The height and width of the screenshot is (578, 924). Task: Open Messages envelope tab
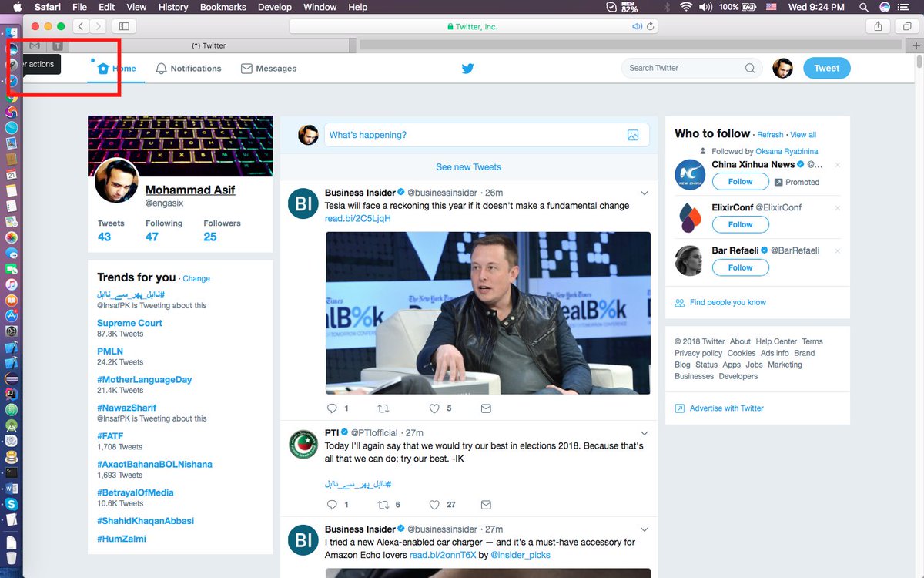click(x=269, y=68)
